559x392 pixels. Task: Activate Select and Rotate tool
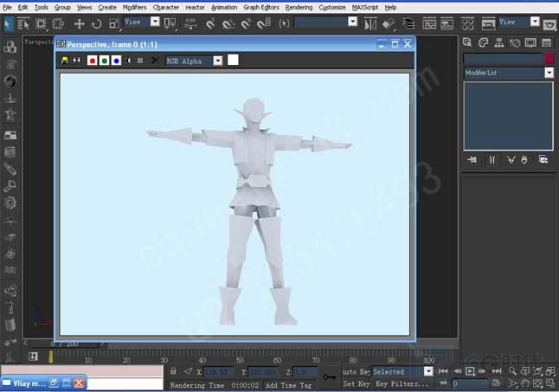tap(97, 24)
